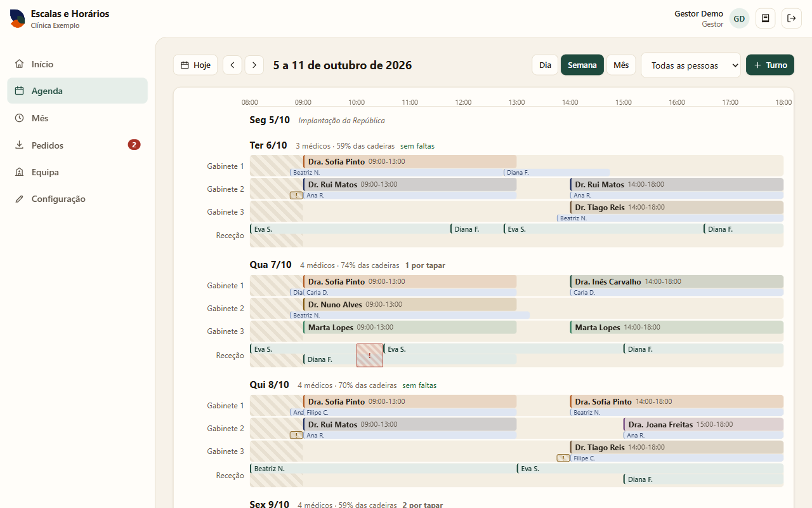Open Dr. Nuno Alves's 09:00-13:00 shift

tap(410, 304)
